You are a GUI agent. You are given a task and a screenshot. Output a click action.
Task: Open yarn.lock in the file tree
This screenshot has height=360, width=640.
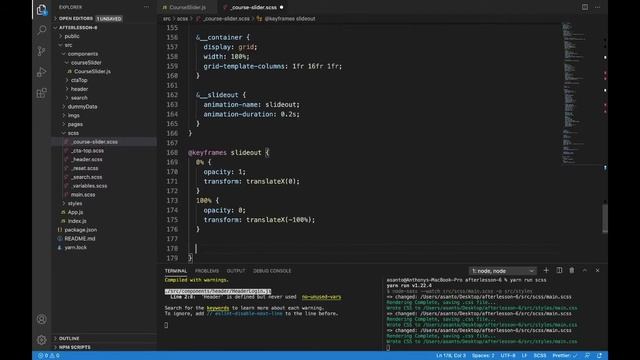[x=76, y=247]
